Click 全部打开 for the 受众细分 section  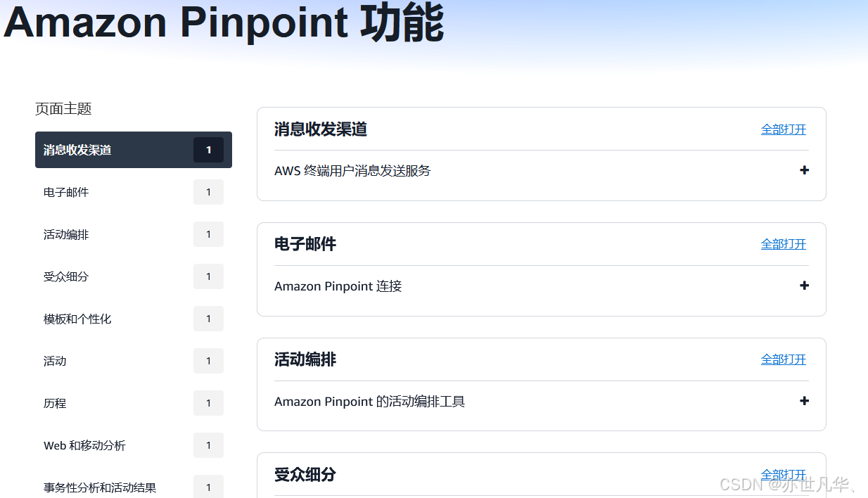pyautogui.click(x=784, y=474)
